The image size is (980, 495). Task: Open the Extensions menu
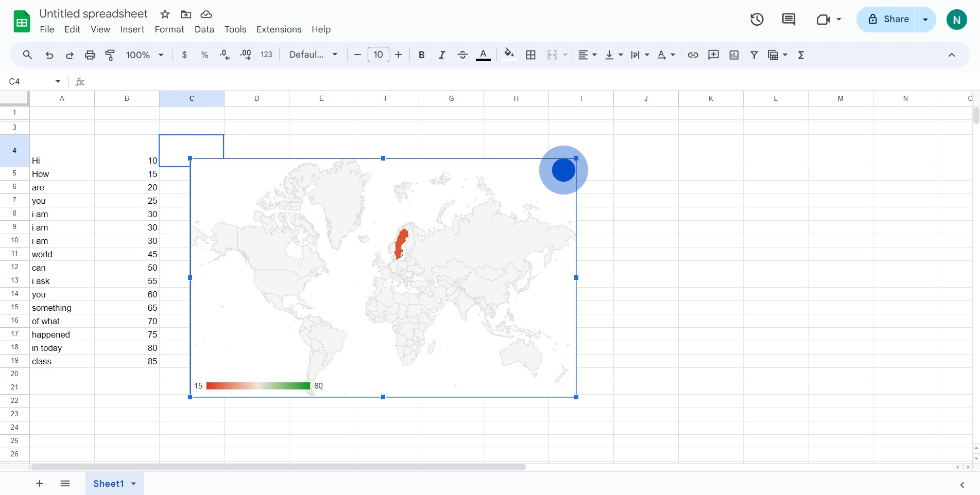[279, 29]
